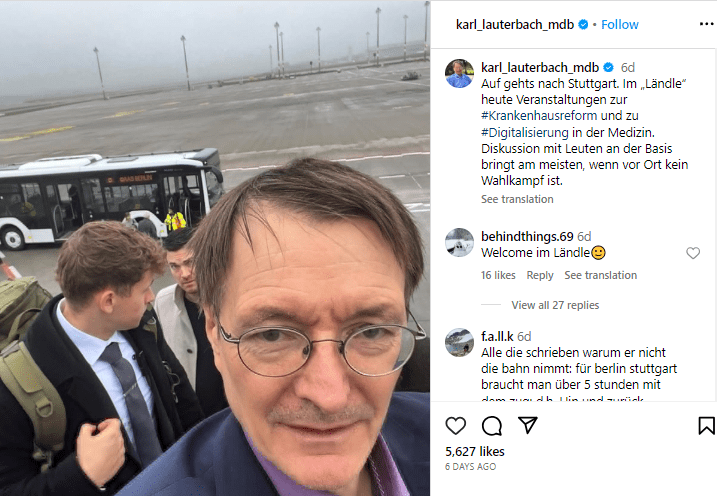Save post with the bookmark icon
The width and height of the screenshot is (717, 496).
pos(706,426)
